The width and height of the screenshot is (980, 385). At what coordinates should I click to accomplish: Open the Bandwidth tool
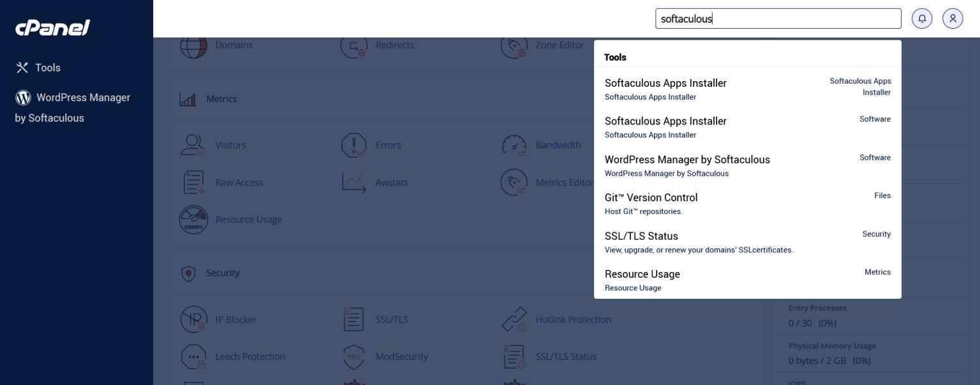[x=558, y=144]
